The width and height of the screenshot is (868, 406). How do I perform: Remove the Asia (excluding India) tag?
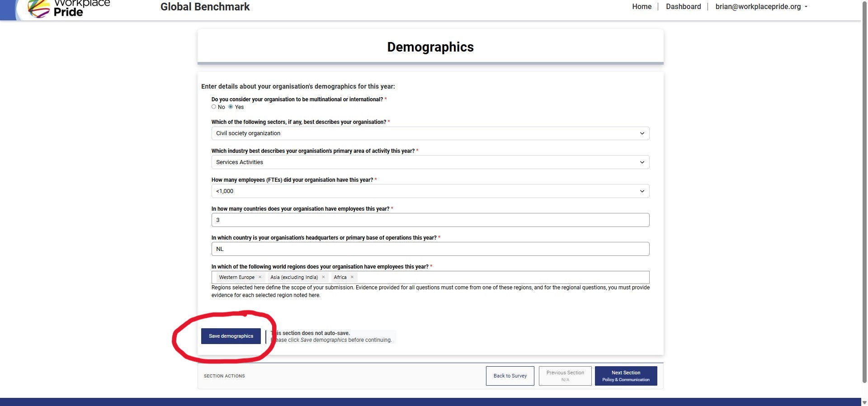tap(323, 277)
